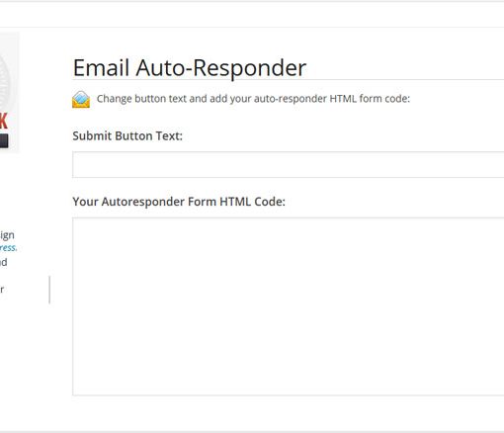This screenshot has height=433, width=504.
Task: Open the cropped cover thumbnail image
Action: point(9,92)
